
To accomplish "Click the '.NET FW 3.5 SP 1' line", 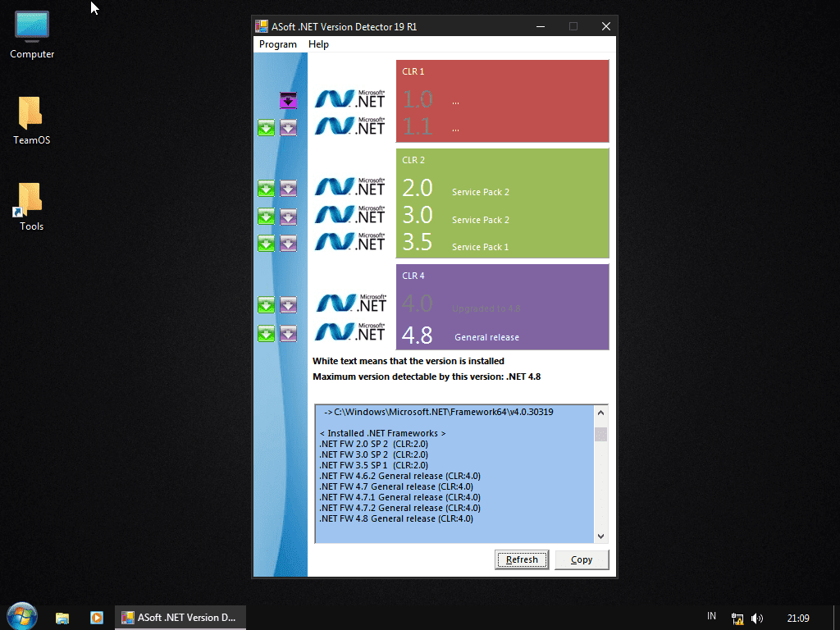I will point(373,466).
